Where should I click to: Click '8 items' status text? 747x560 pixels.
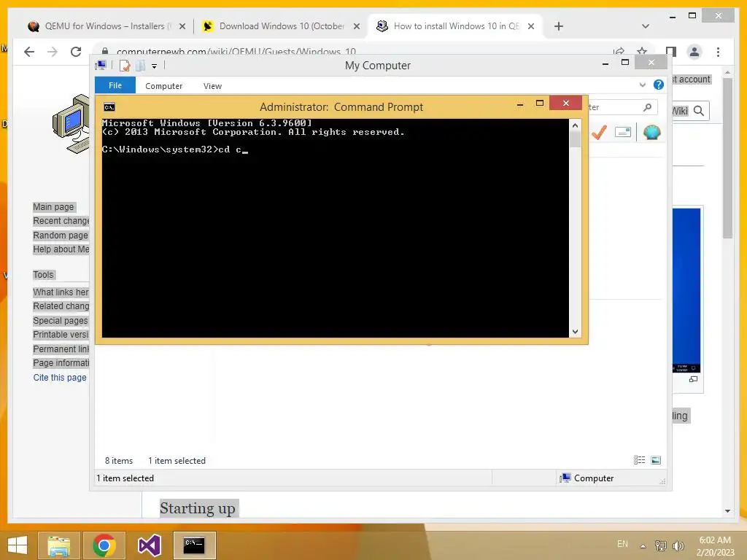119,461
